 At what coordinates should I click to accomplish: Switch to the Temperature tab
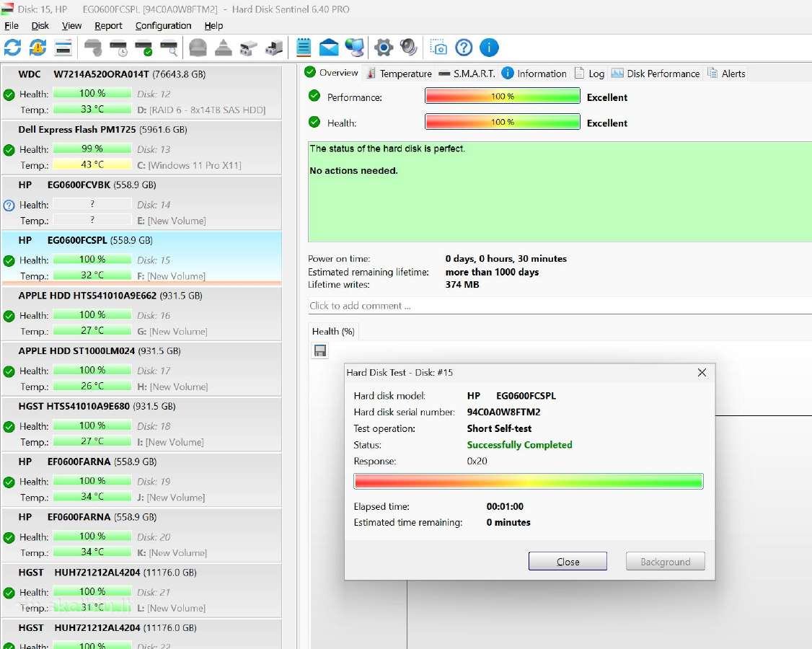pyautogui.click(x=399, y=74)
